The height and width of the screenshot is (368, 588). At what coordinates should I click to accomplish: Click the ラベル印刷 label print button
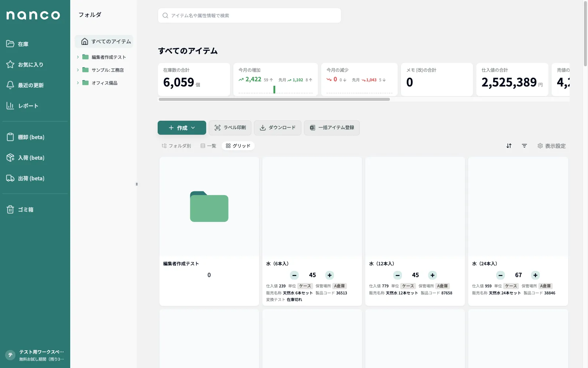[x=230, y=128]
